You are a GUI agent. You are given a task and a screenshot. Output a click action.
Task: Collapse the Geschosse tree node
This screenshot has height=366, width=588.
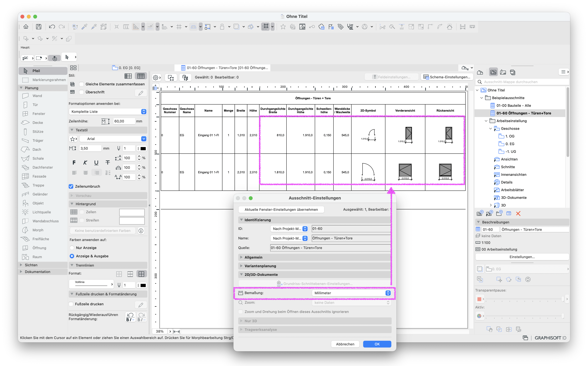pyautogui.click(x=491, y=128)
